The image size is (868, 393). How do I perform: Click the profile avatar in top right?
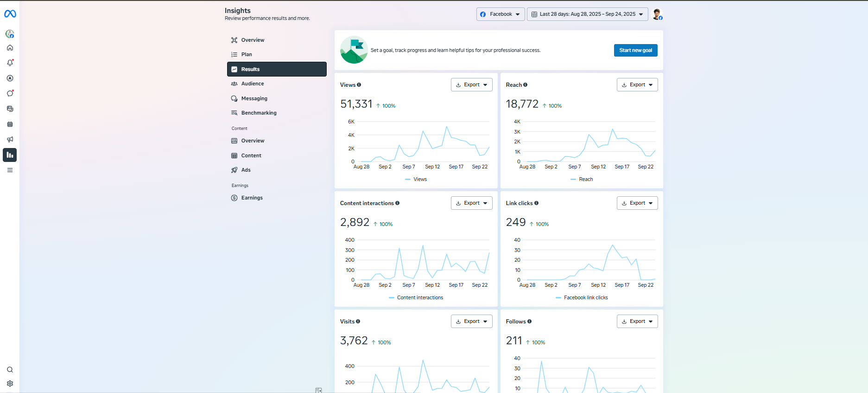click(x=657, y=14)
